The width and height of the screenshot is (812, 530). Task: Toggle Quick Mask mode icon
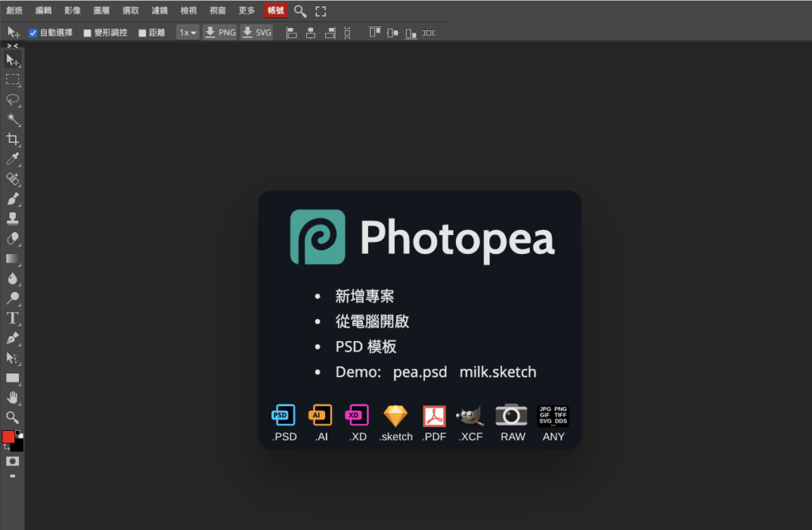pyautogui.click(x=13, y=461)
